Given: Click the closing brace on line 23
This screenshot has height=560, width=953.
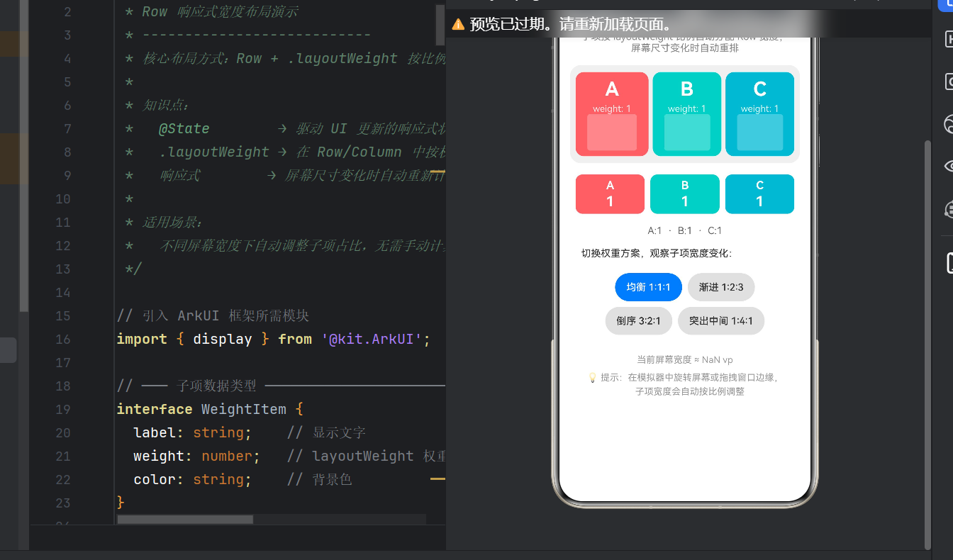Looking at the screenshot, I should [121, 503].
